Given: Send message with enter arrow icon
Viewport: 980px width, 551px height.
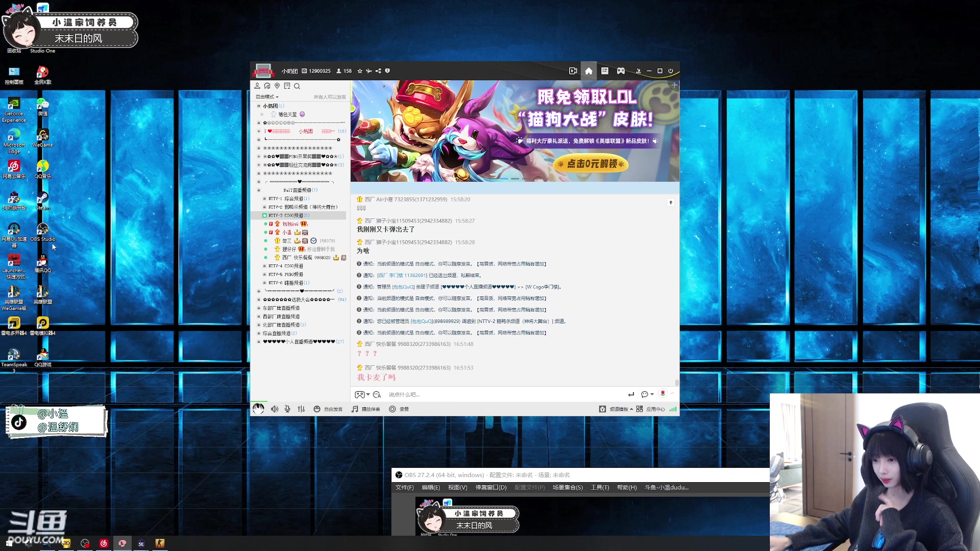Looking at the screenshot, I should pyautogui.click(x=631, y=394).
